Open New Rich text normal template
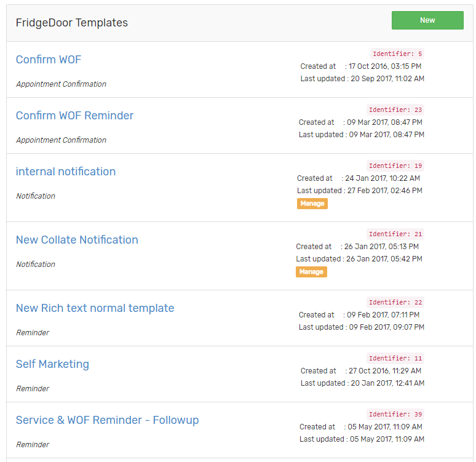The width and height of the screenshot is (476, 462). [95, 308]
